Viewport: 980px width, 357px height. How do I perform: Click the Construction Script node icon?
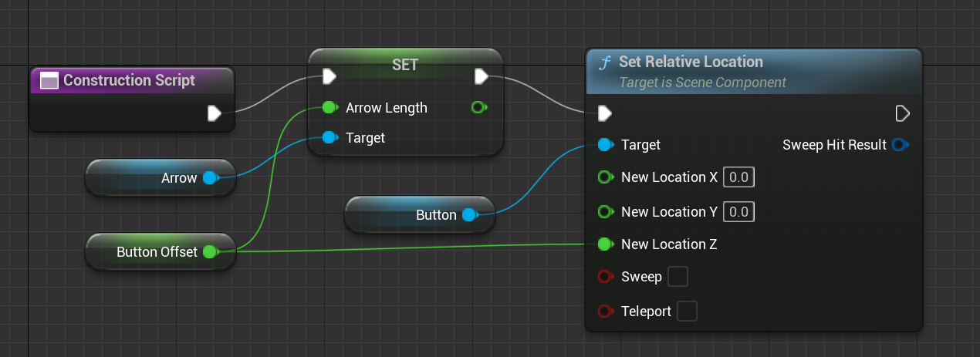(x=49, y=80)
